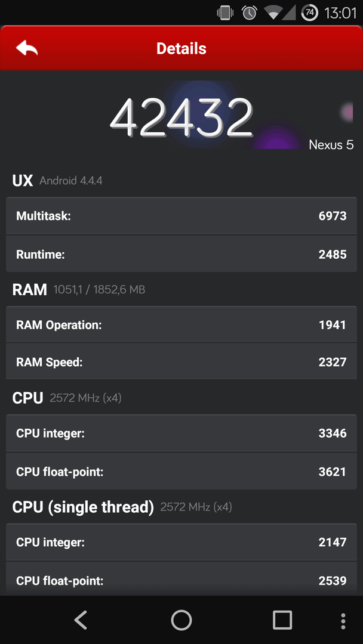The width and height of the screenshot is (363, 644).
Task: Tap the Android back navigation button
Action: click(x=81, y=620)
